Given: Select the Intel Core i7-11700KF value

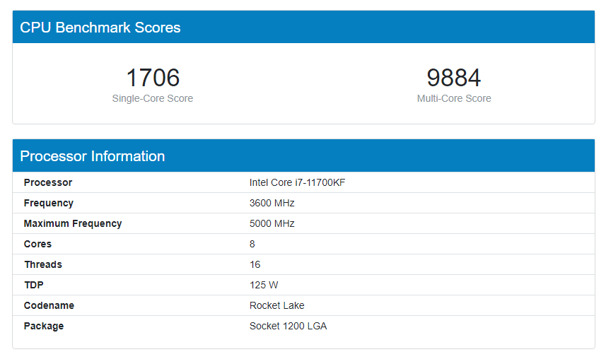Looking at the screenshot, I should click(x=297, y=182).
